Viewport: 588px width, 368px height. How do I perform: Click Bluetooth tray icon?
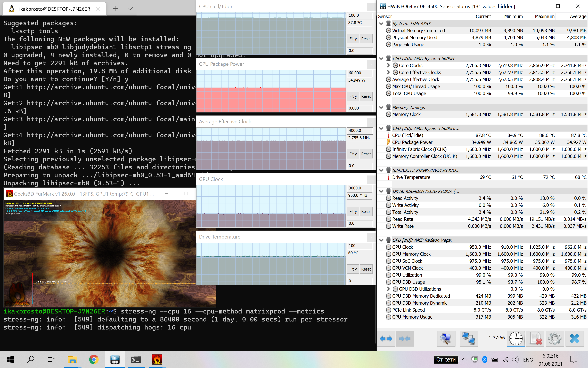pyautogui.click(x=485, y=359)
